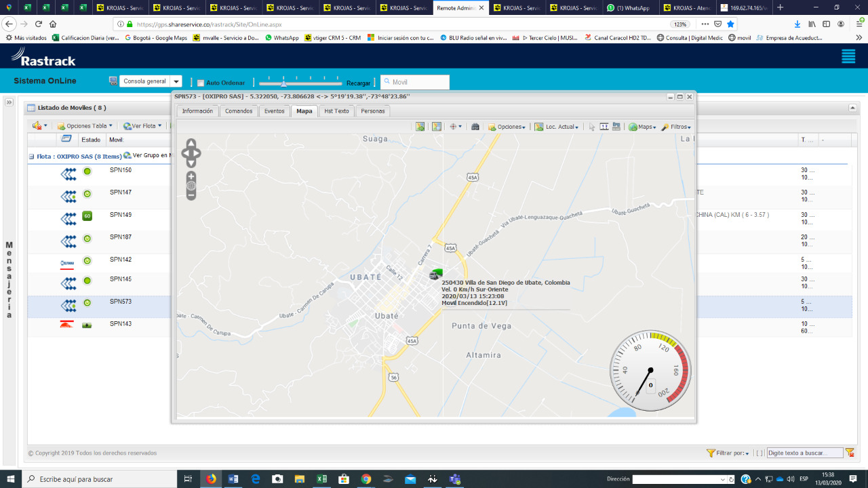868x488 pixels.
Task: Click the map layout toolbar icon
Action: click(616, 127)
